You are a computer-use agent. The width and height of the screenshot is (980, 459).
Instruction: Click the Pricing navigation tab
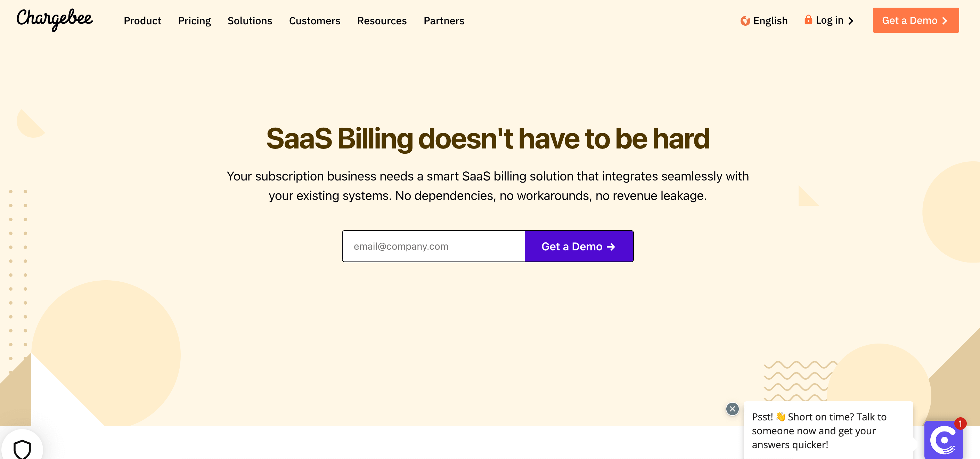pos(194,21)
